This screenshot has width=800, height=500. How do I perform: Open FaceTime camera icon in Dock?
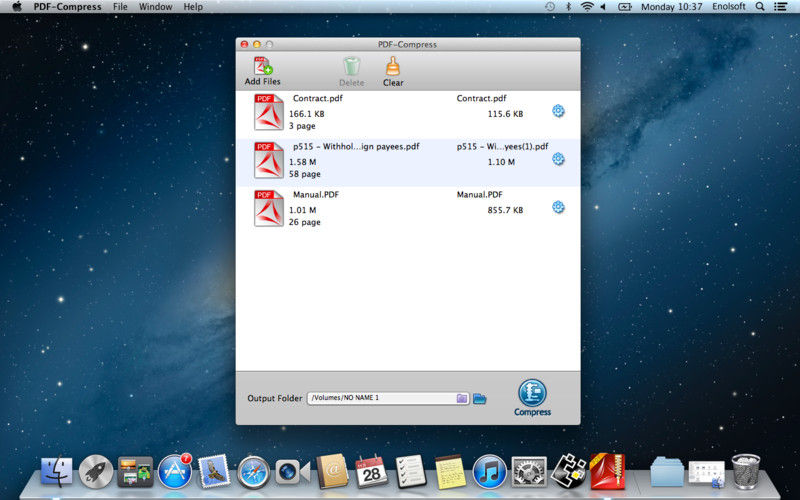292,472
